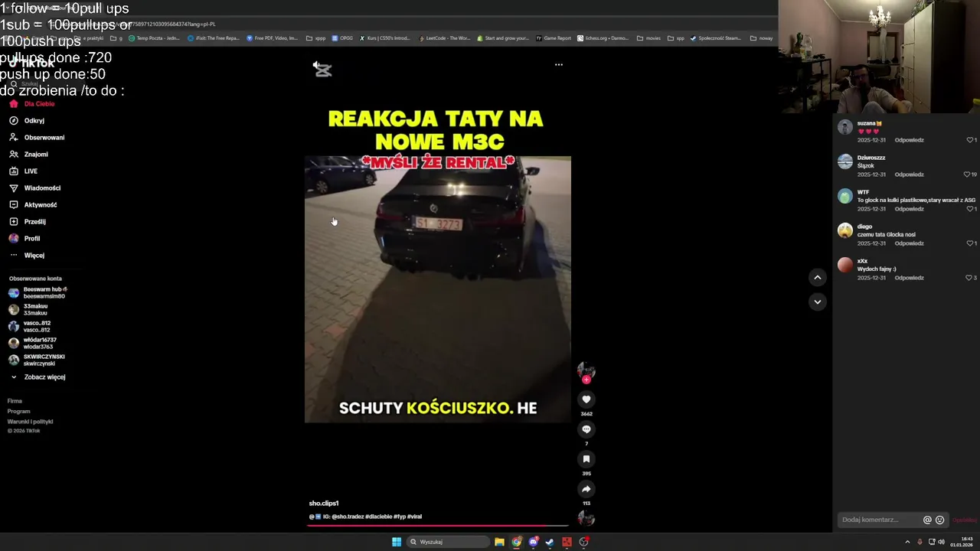Open Warunki i polityki footer link
This screenshot has height=551, width=980.
coord(30,422)
